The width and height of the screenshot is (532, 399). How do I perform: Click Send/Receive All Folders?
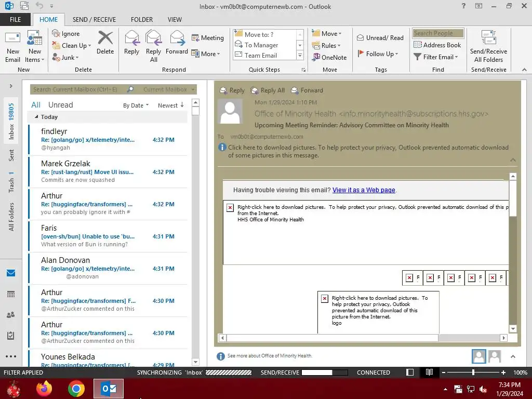[488, 46]
